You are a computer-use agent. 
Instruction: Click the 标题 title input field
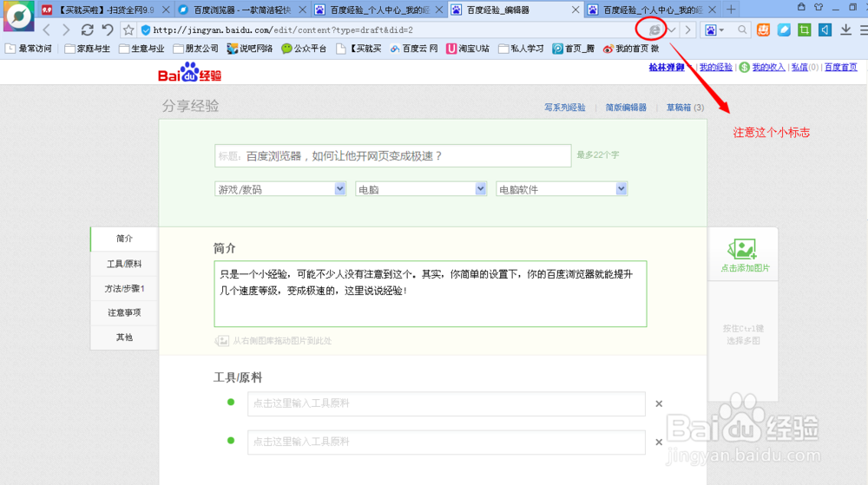[392, 156]
